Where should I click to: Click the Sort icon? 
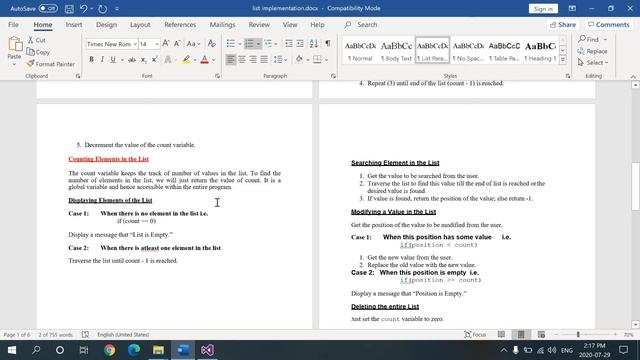[313, 43]
